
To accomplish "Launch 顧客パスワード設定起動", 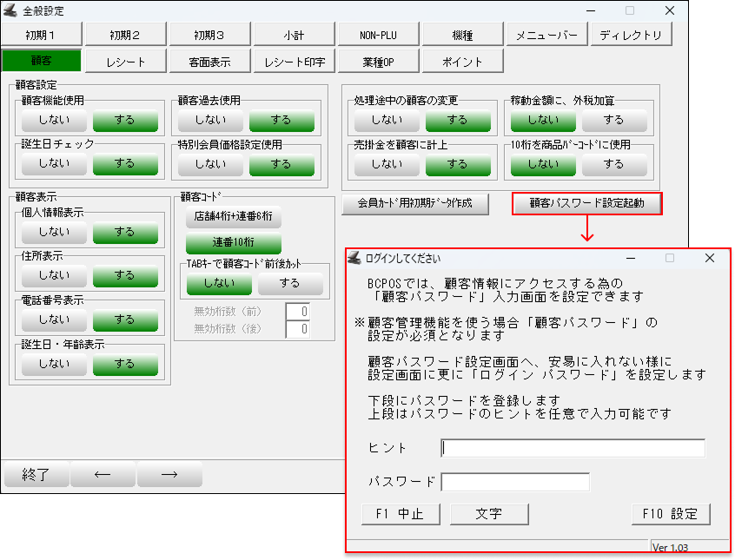I will tap(587, 203).
